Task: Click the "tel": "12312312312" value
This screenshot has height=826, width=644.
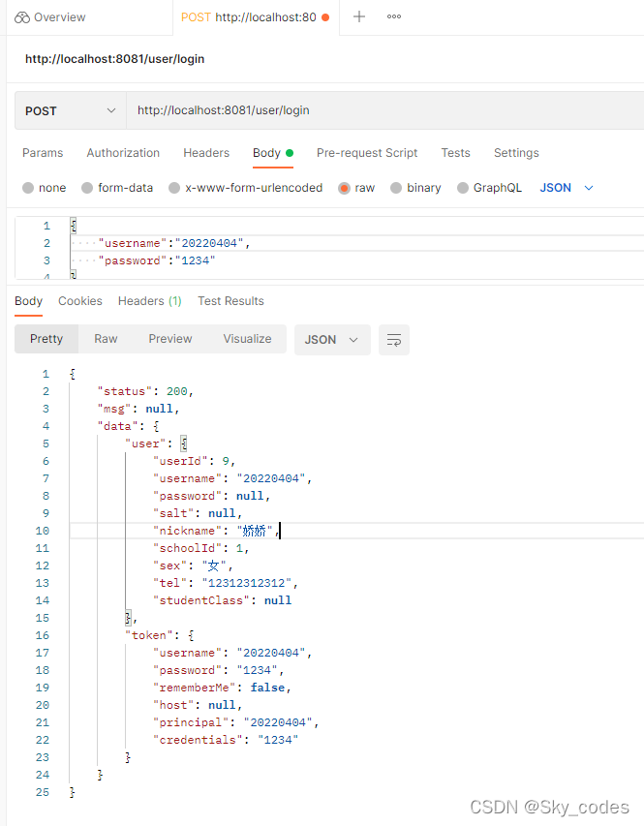Action: (247, 583)
